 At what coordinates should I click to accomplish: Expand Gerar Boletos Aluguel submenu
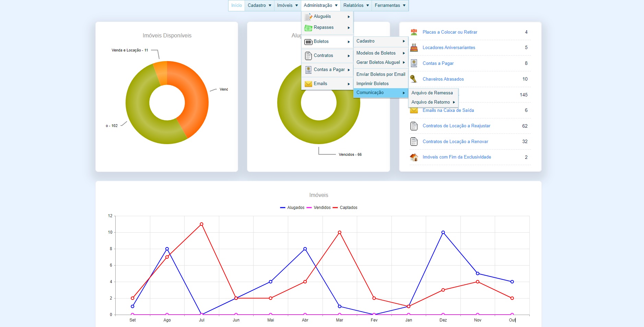[381, 62]
